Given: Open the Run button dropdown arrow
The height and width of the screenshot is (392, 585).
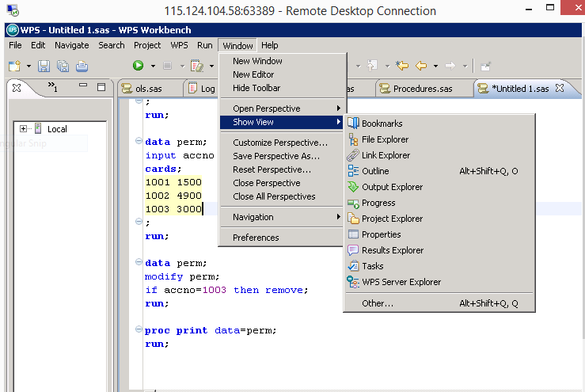Looking at the screenshot, I should (151, 67).
